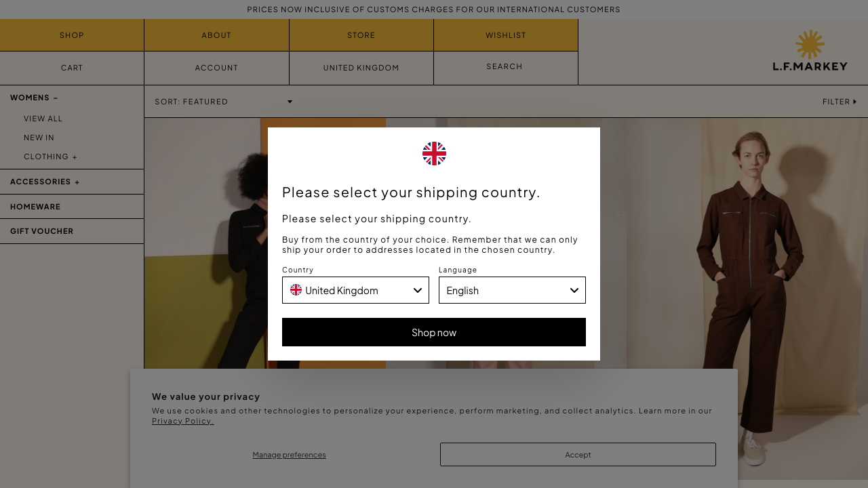The height and width of the screenshot is (488, 868).
Task: Open the Country dropdown showing United Kingdom
Action: 355,290
